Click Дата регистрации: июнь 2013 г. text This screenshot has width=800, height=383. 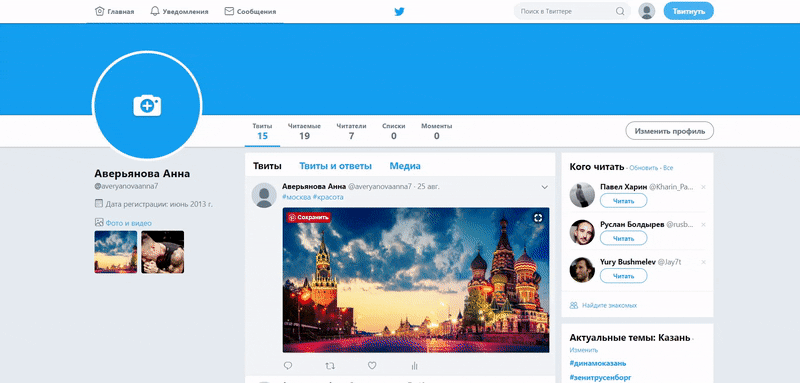point(159,204)
